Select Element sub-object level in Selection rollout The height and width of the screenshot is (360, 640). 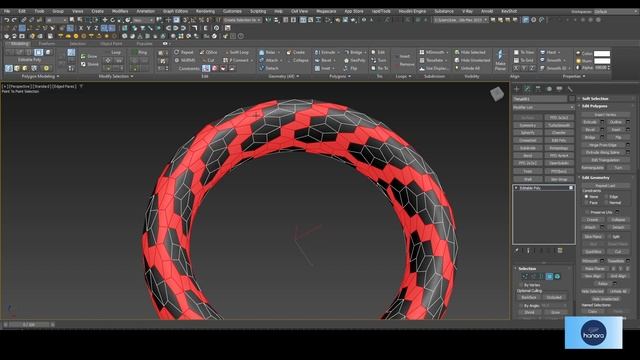pyautogui.click(x=558, y=277)
